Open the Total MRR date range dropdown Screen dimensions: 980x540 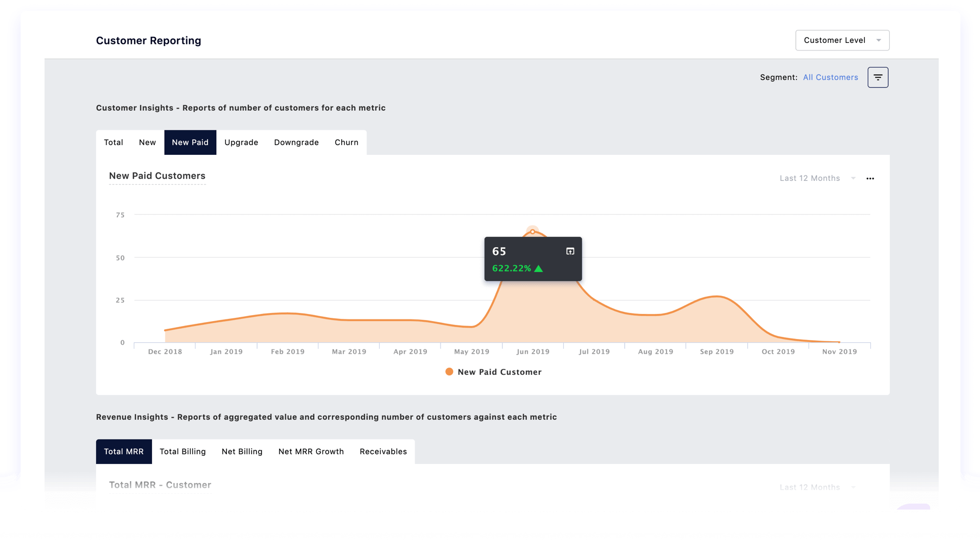(x=817, y=487)
